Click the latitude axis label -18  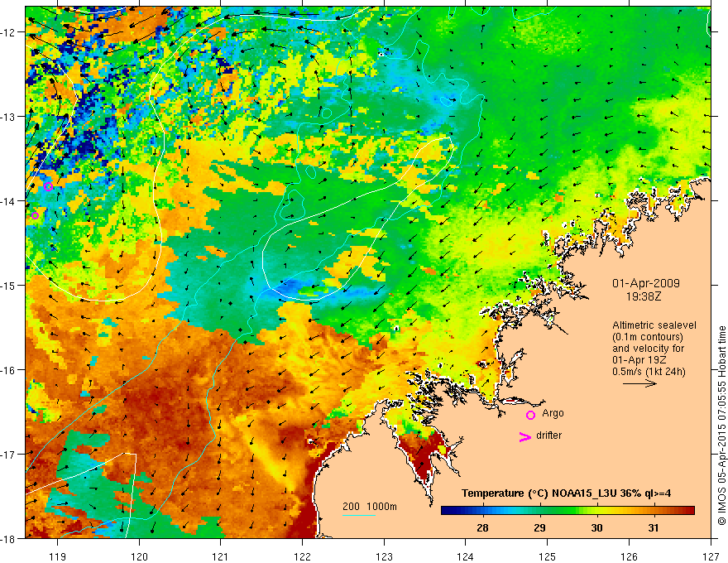tap(9, 538)
